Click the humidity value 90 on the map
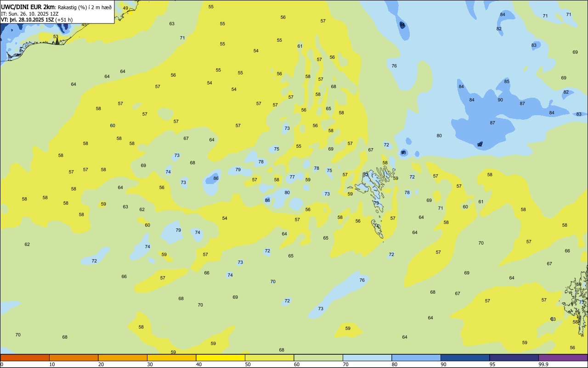The height and width of the screenshot is (368, 588). tap(500, 100)
